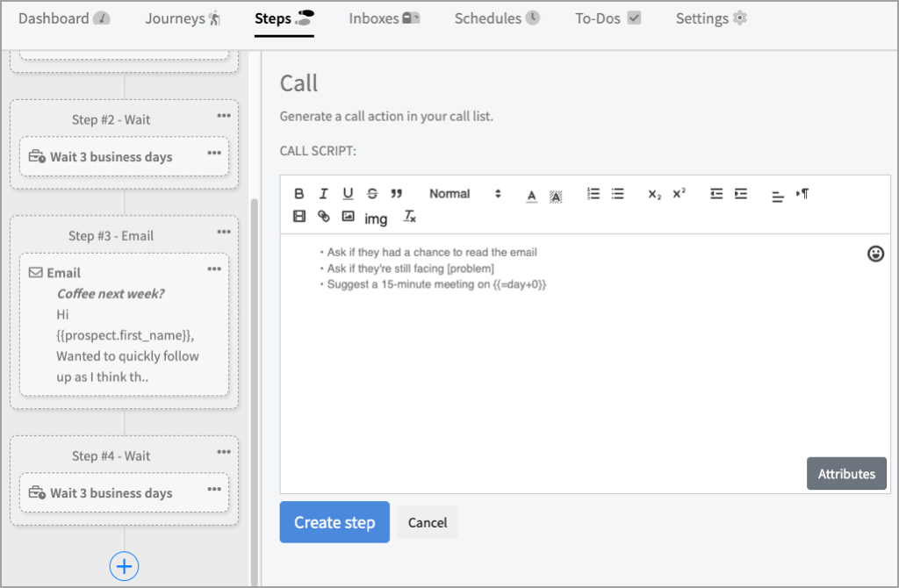Open Step #3 Email options menu

(224, 233)
